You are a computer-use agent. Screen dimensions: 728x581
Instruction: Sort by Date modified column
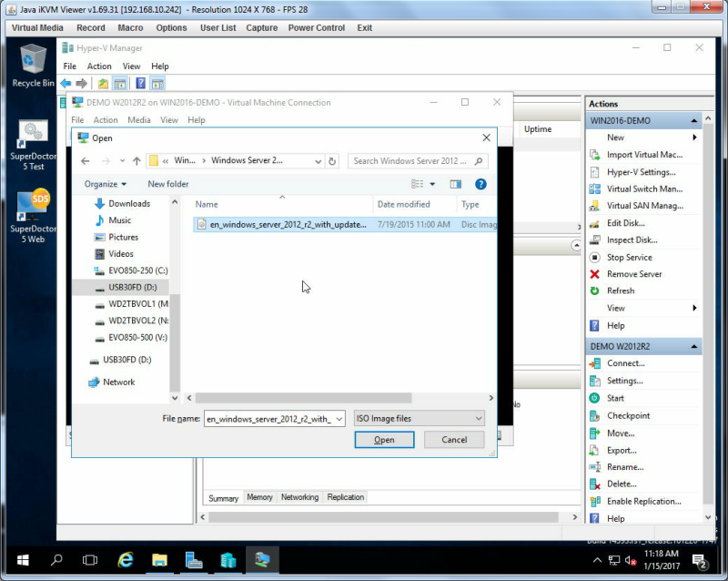coord(403,205)
